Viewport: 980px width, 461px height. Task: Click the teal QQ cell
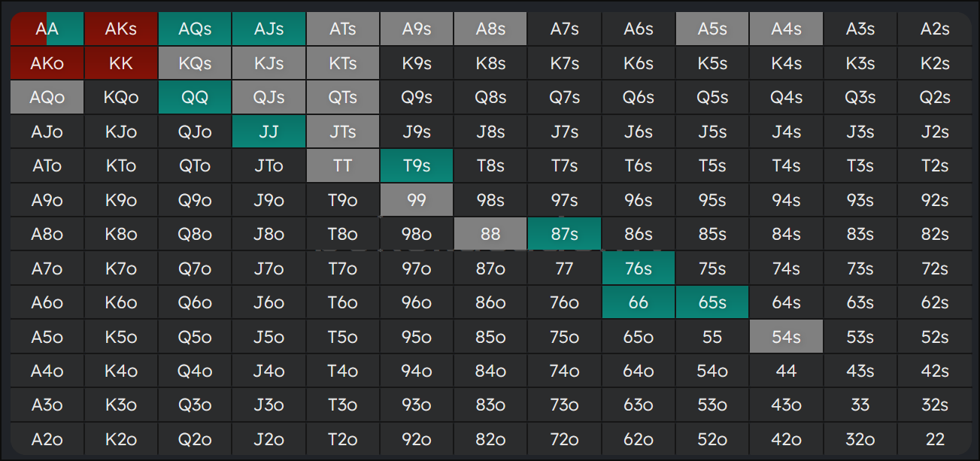pos(195,98)
